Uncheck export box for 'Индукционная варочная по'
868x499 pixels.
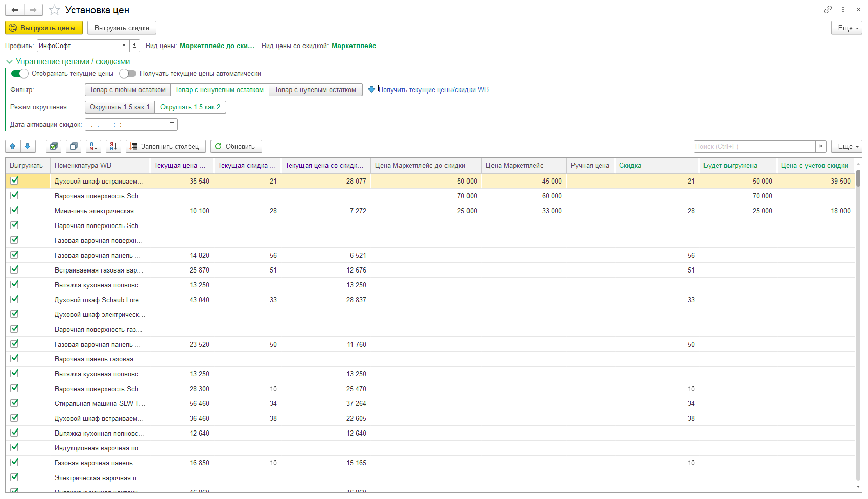click(x=14, y=447)
